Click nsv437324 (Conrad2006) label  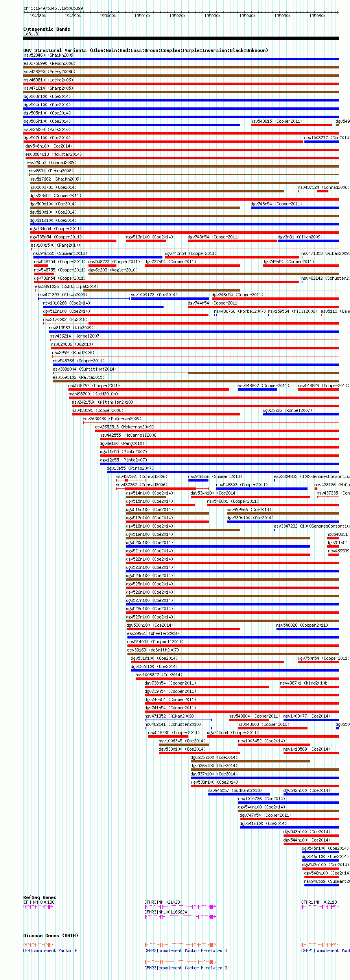tap(323, 187)
